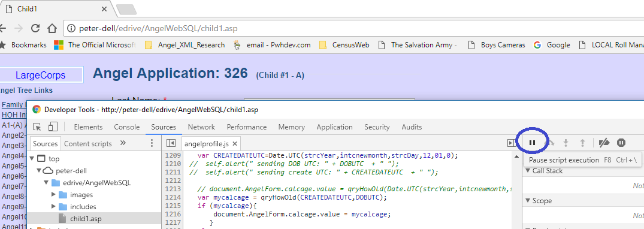Click the LargeCorps button on page
The height and width of the screenshot is (229, 644).
point(41,76)
